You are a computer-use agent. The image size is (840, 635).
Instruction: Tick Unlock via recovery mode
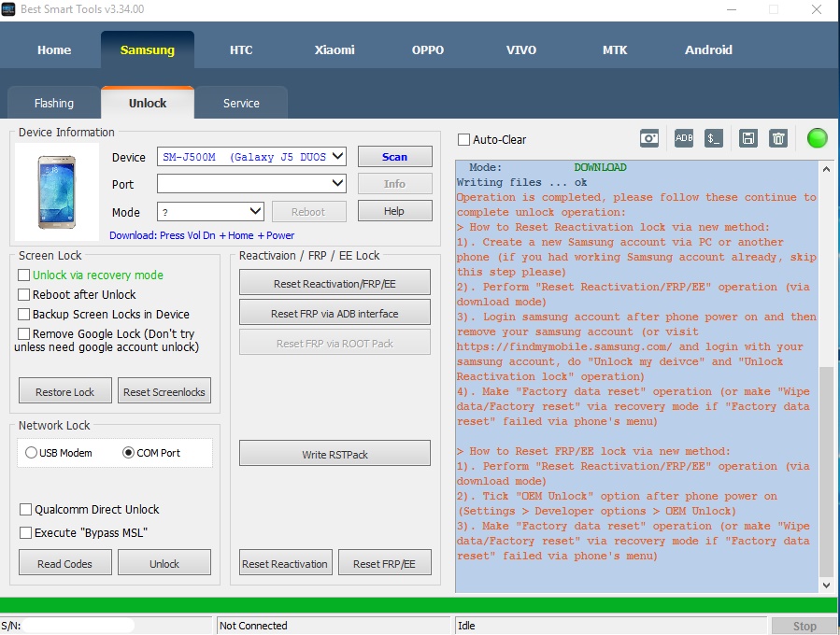tap(23, 275)
